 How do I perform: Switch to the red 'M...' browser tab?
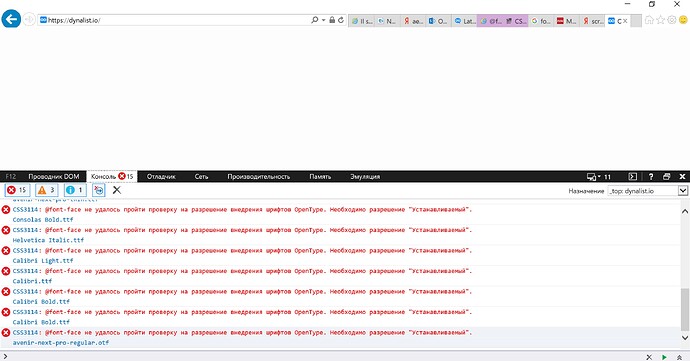566,21
